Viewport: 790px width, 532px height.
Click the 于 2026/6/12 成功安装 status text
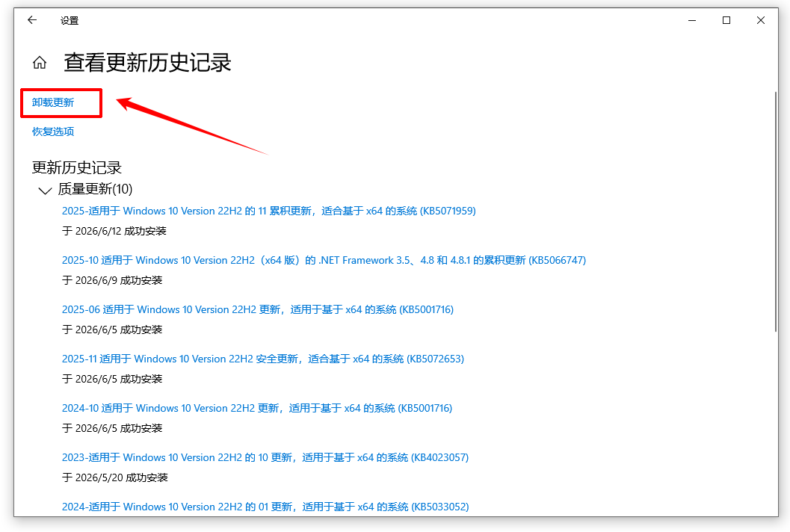(x=114, y=231)
